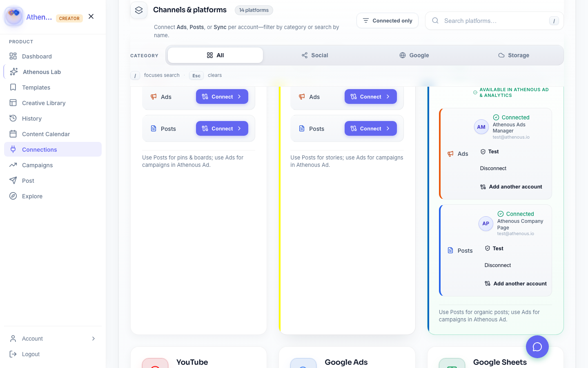Log out using the Logout link
The image size is (588, 368).
[31, 354]
